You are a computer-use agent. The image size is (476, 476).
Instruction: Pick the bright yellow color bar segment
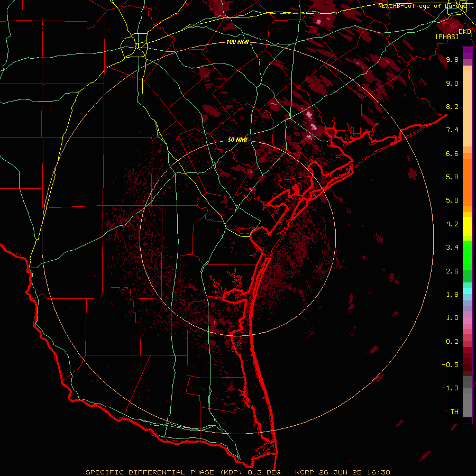pyautogui.click(x=467, y=226)
